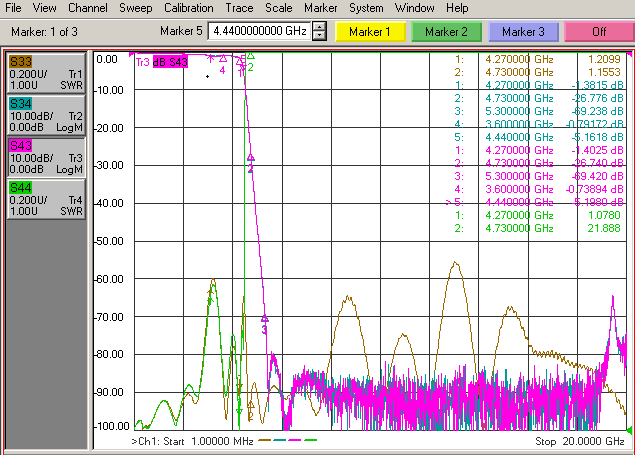The height and width of the screenshot is (455, 635).
Task: Click the brown S33 color label
Action: coord(21,62)
